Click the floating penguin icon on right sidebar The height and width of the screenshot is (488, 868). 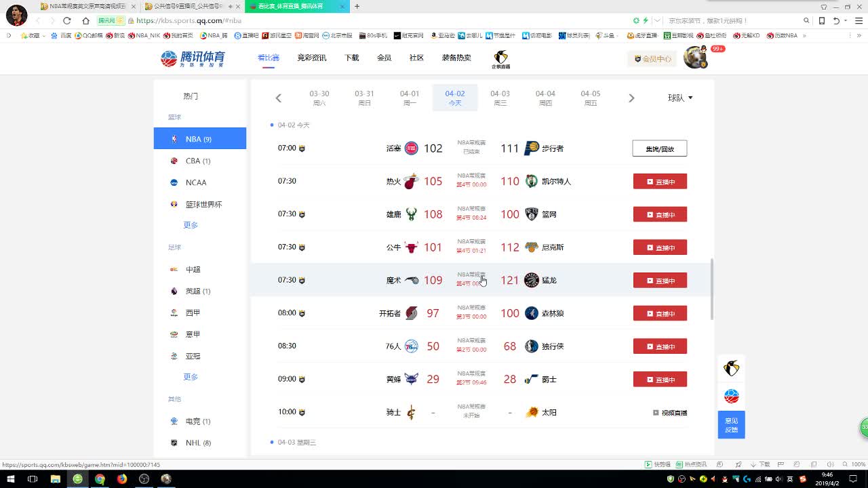tap(731, 369)
